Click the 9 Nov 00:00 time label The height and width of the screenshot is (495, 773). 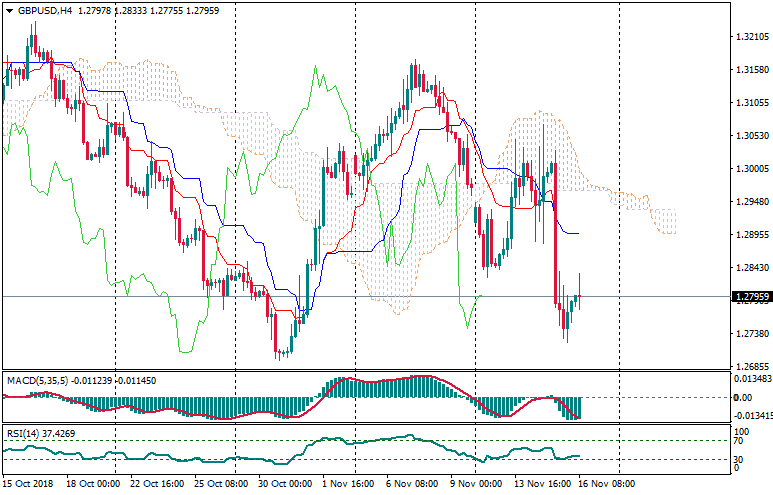(x=476, y=483)
